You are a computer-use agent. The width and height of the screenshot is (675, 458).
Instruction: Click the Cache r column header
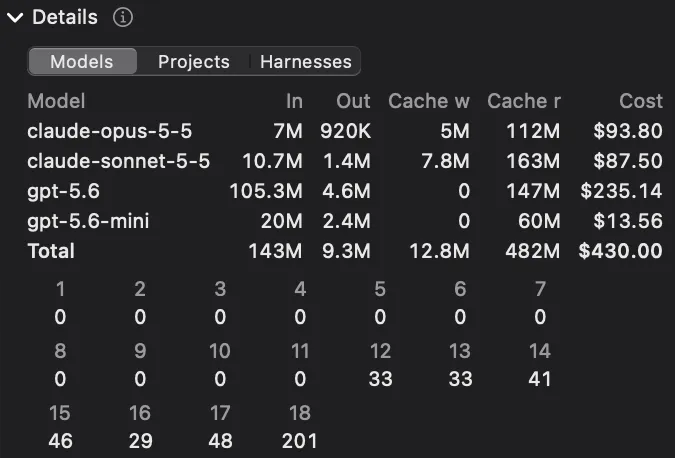point(524,102)
